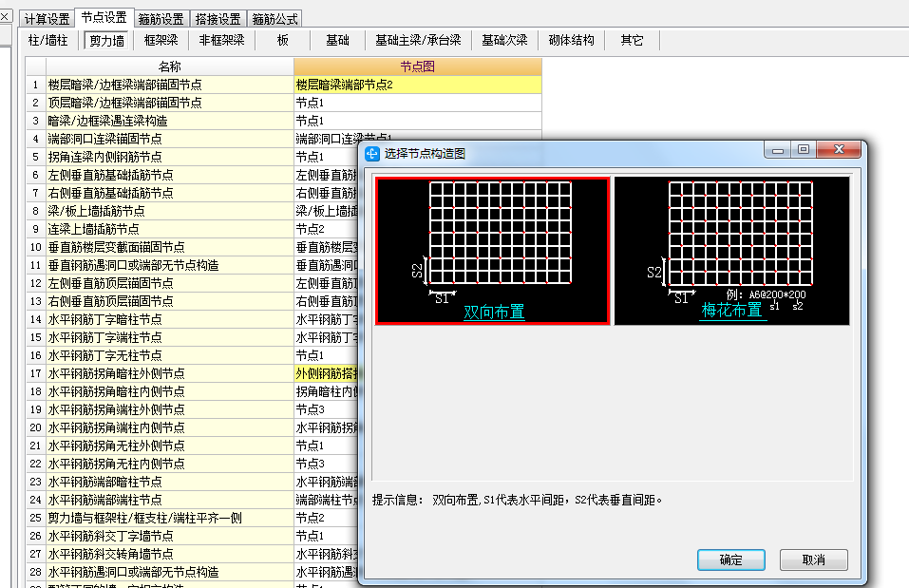Select row 连梁上墙插筋节点
The height and width of the screenshot is (588, 909).
click(x=169, y=229)
